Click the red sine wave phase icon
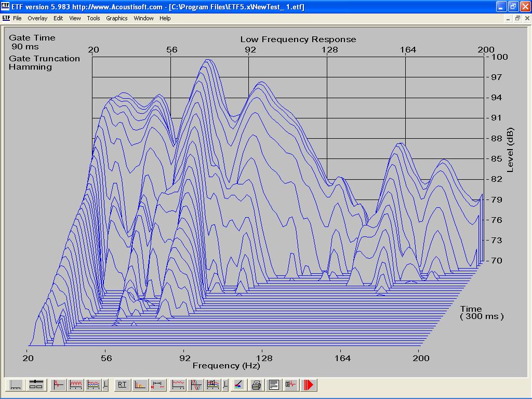The width and height of the screenshot is (532, 399). pos(196,385)
